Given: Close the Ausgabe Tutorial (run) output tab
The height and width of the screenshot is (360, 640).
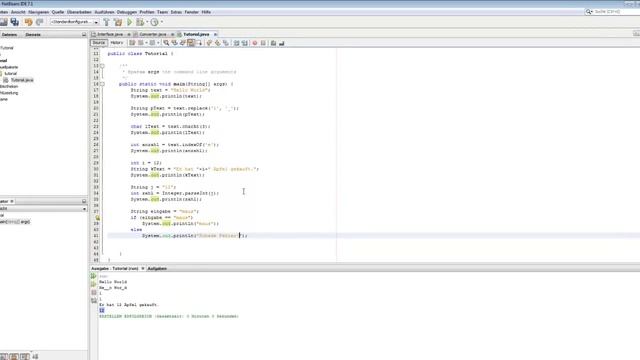Looking at the screenshot, I should (x=143, y=269).
